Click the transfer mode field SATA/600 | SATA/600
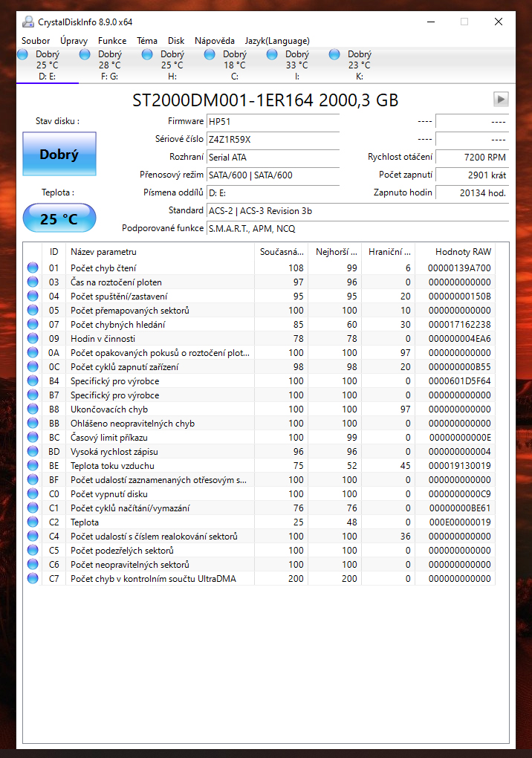Viewport: 532px width, 758px height. tap(273, 175)
